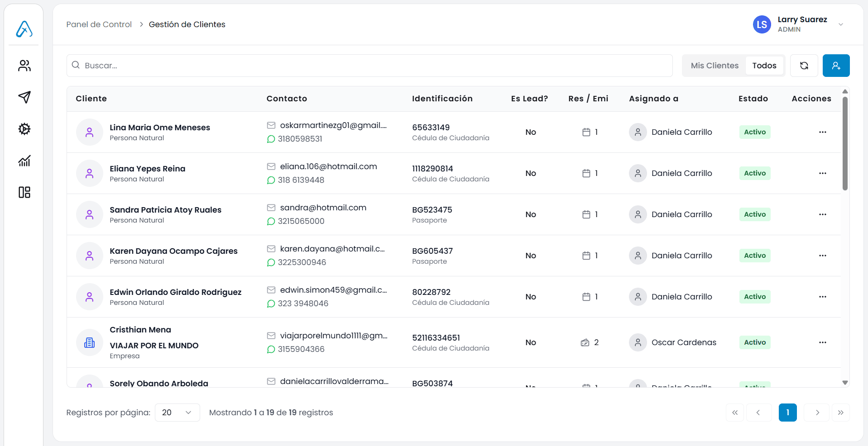Open actions dropdown for Eliana Yepes Reina
The height and width of the screenshot is (446, 868).
[x=822, y=173]
